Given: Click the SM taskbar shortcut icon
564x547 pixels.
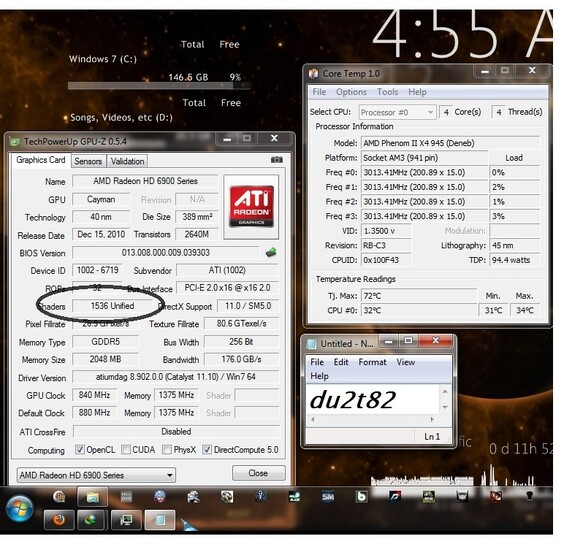Looking at the screenshot, I should click(328, 497).
